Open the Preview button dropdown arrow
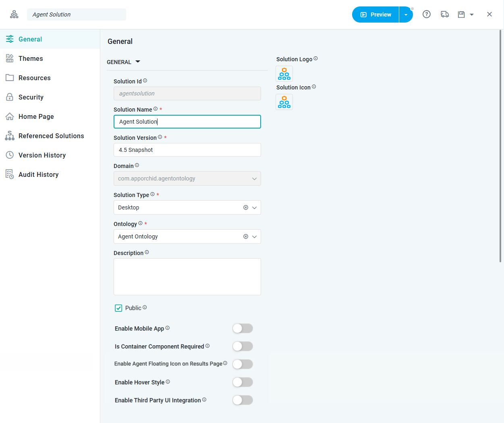Screen dimensions: 504x423 [406, 15]
